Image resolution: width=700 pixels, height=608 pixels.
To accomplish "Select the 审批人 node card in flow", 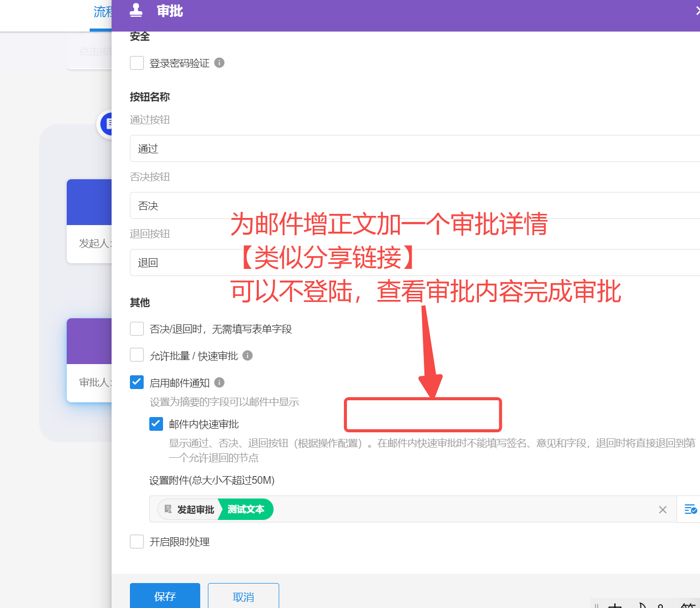I will click(x=89, y=360).
